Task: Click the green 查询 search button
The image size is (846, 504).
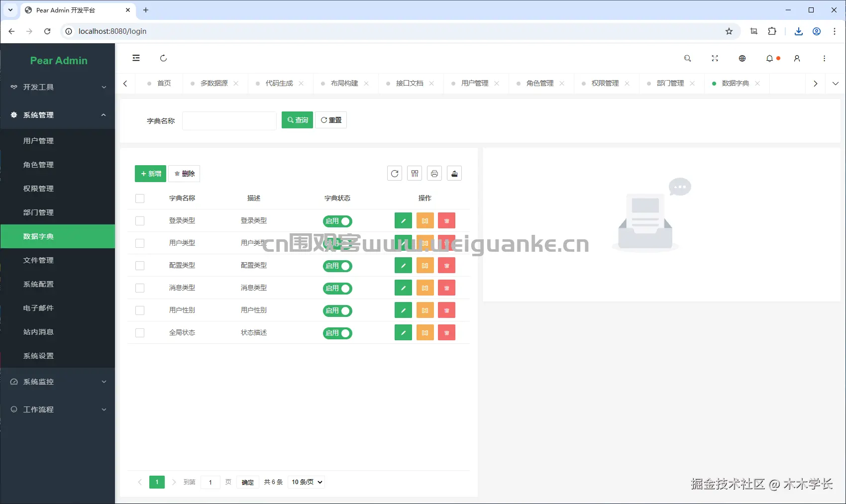Action: coord(297,120)
